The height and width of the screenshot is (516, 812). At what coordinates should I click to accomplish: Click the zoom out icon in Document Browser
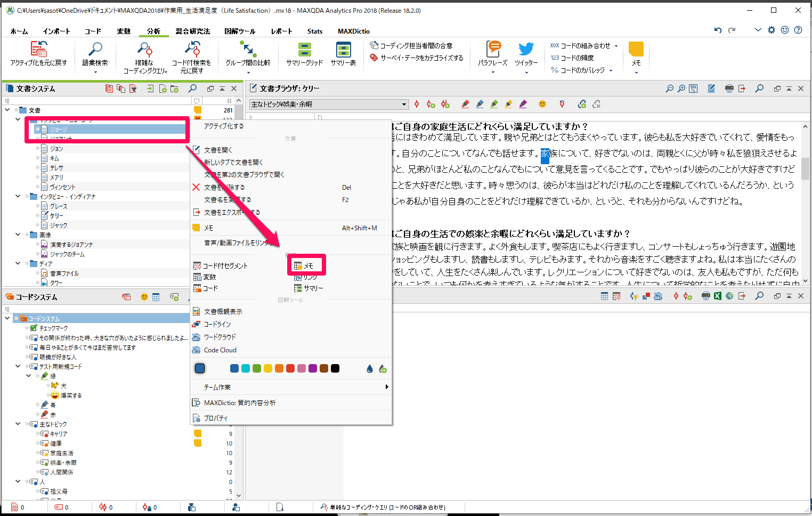[669, 88]
